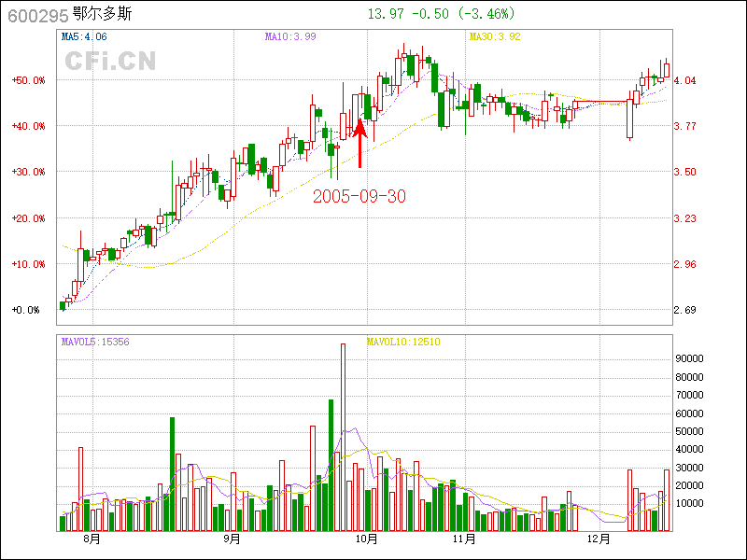Select the 2005-09-30 date annotation
Image resolution: width=747 pixels, height=560 pixels.
359,196
